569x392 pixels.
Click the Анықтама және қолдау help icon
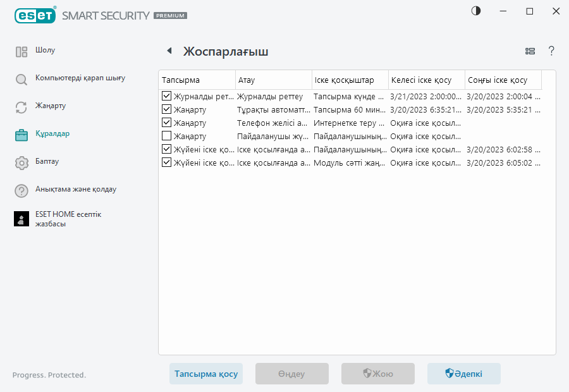point(21,190)
